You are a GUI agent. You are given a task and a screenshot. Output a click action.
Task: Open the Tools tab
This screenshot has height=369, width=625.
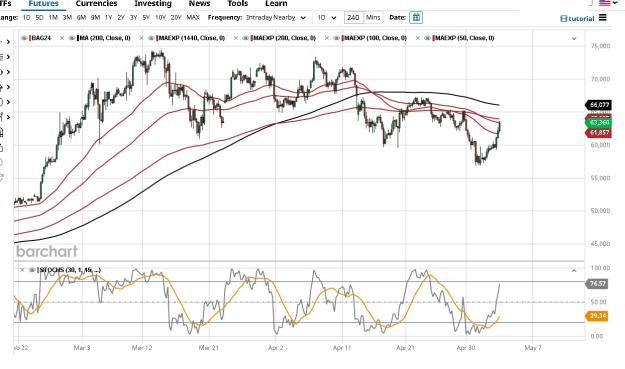pyautogui.click(x=238, y=4)
